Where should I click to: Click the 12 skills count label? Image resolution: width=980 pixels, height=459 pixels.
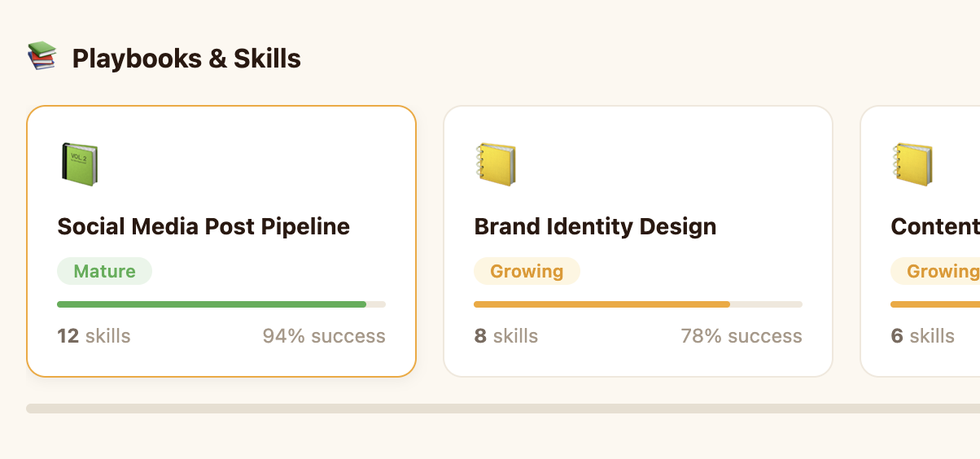click(x=94, y=336)
